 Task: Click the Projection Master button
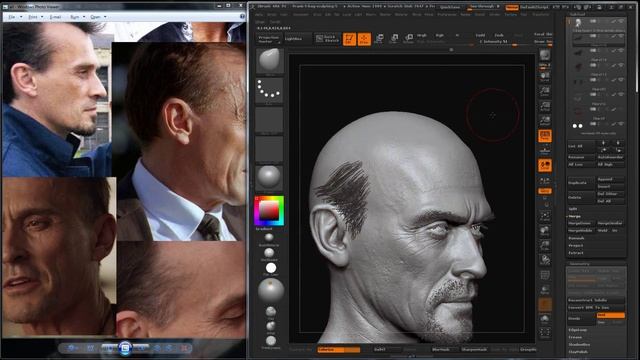point(269,39)
